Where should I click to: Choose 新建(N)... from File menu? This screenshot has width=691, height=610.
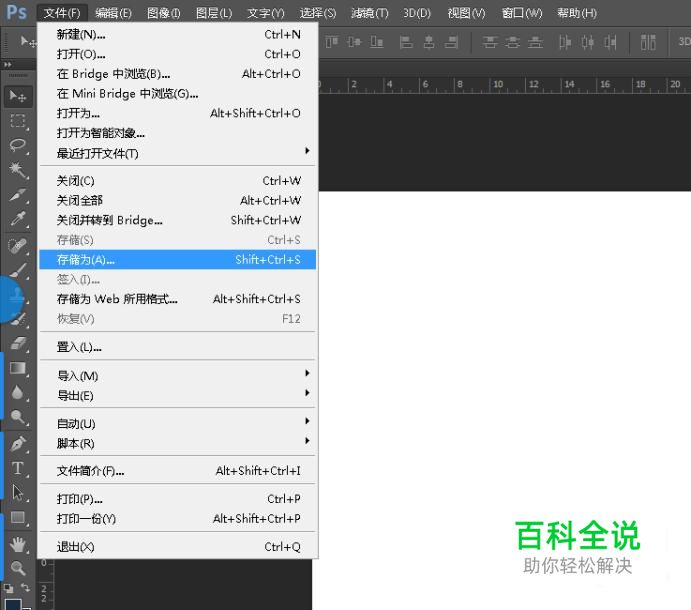[178, 34]
